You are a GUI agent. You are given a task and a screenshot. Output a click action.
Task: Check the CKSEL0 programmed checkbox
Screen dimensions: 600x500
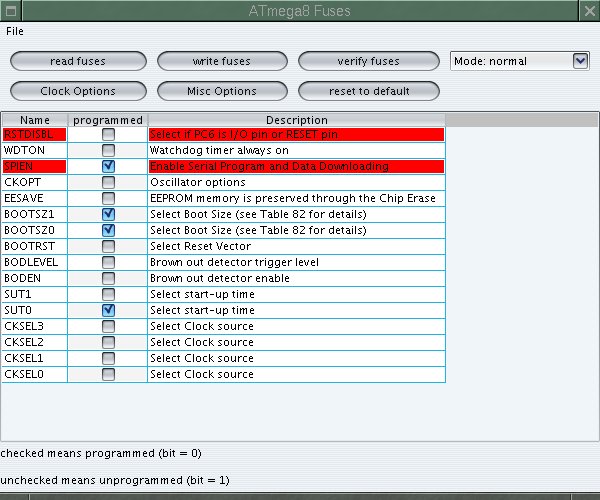(x=108, y=374)
